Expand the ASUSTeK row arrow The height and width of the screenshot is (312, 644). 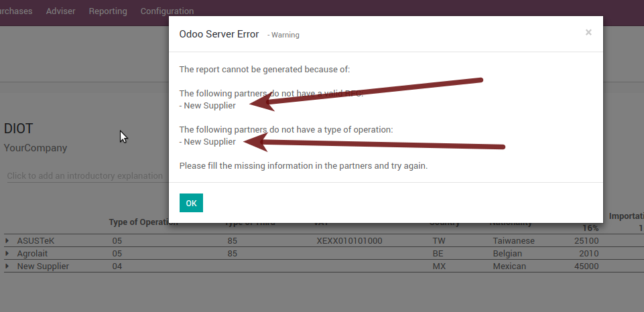tap(7, 241)
